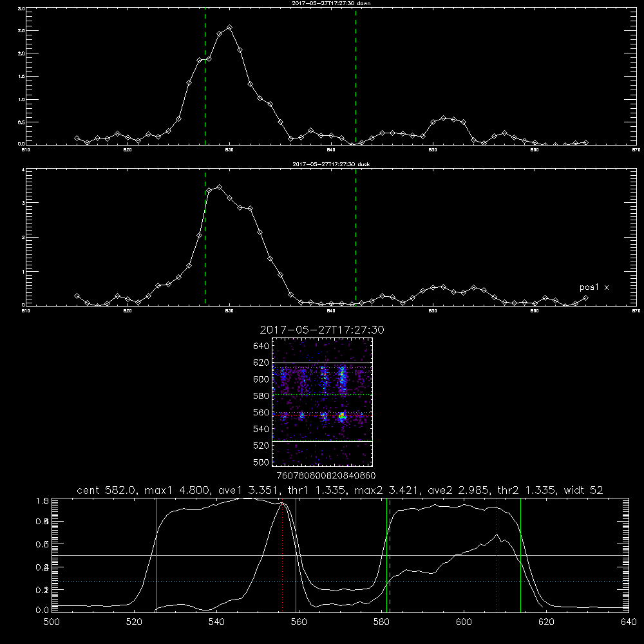Click the right red dotted line in bottom plot
The image size is (644, 644).
point(497,555)
